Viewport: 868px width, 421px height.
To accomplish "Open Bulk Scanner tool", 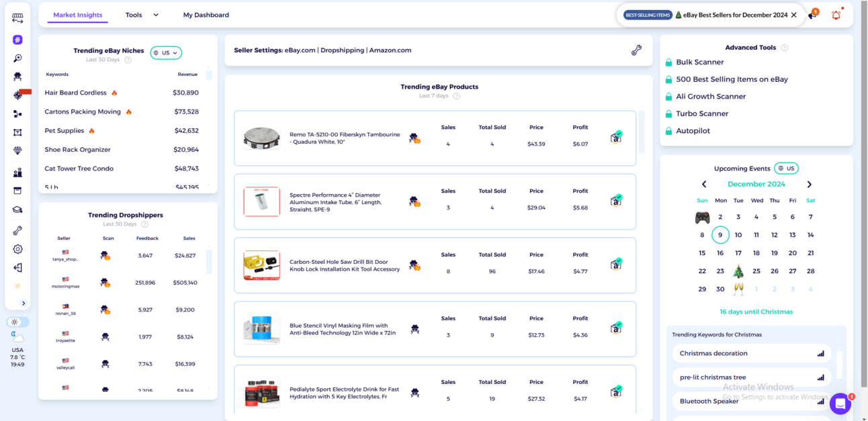I will [700, 62].
